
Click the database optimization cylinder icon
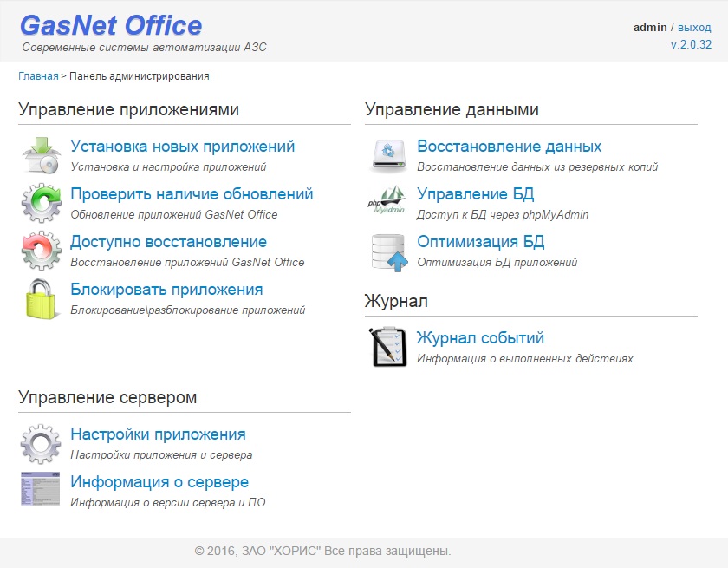click(x=389, y=252)
